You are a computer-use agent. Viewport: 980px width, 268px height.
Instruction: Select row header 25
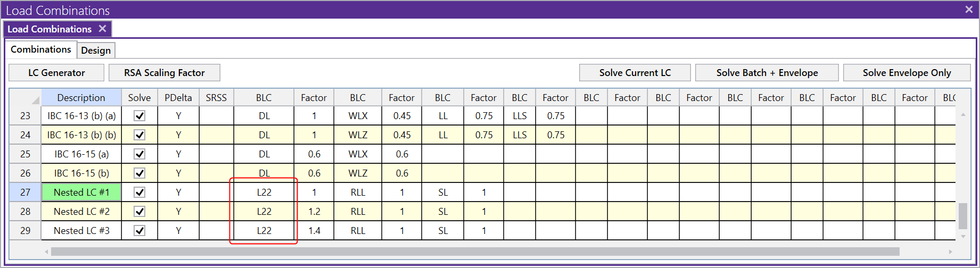[25, 154]
